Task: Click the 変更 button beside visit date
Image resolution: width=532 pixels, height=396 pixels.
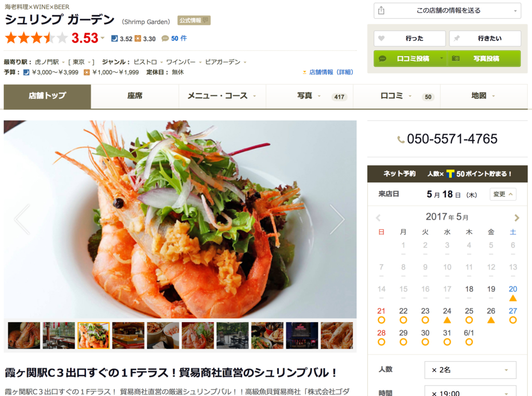Action: click(x=503, y=194)
